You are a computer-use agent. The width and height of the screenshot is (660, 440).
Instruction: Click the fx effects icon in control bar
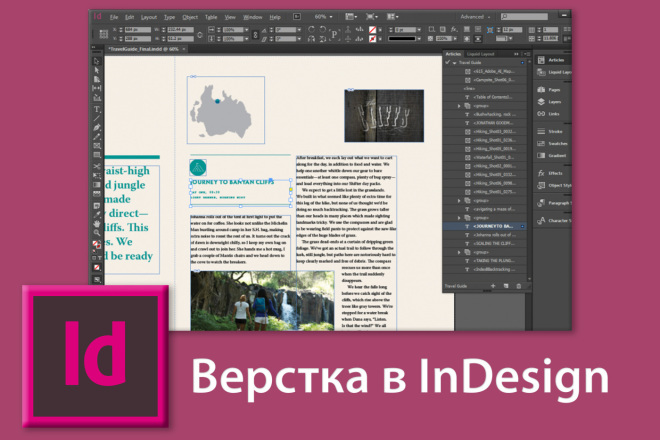coord(454,29)
